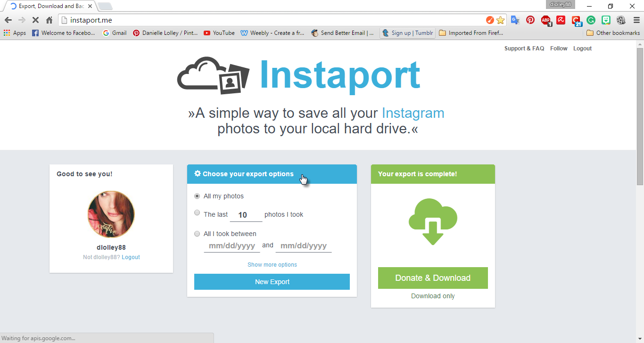Select the All I took between option

point(197,234)
